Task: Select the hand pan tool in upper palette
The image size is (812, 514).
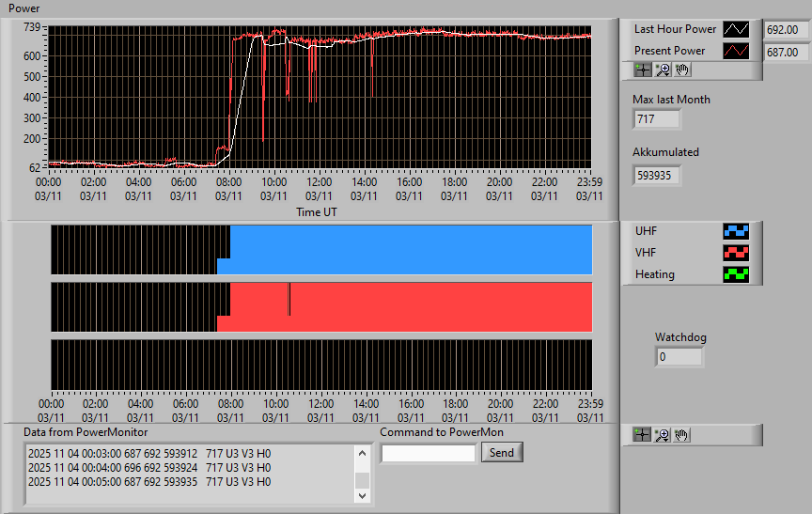Action: pos(682,70)
